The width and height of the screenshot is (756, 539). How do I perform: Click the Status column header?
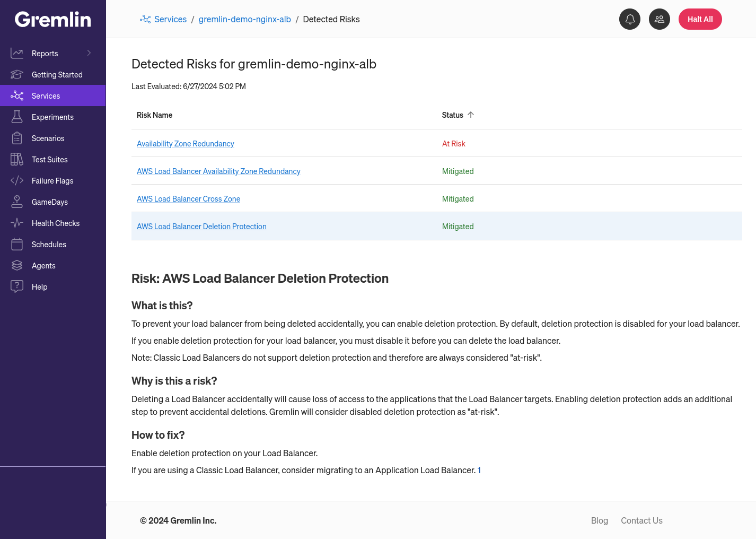453,115
